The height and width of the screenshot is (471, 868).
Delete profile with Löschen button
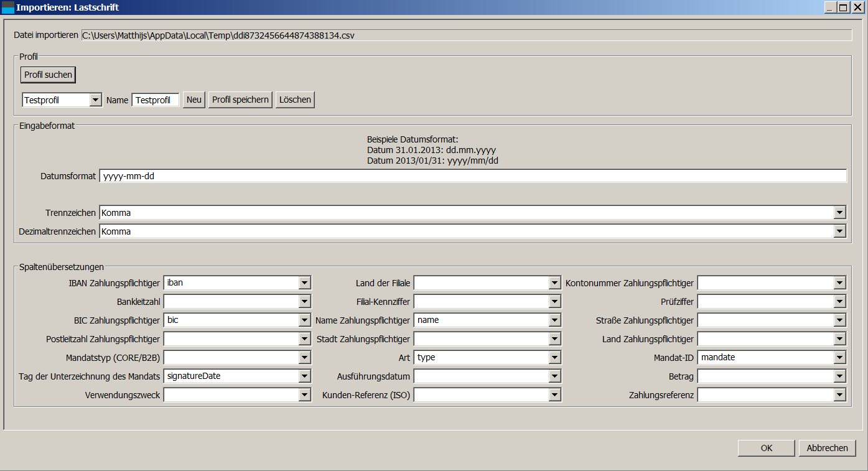[x=295, y=100]
